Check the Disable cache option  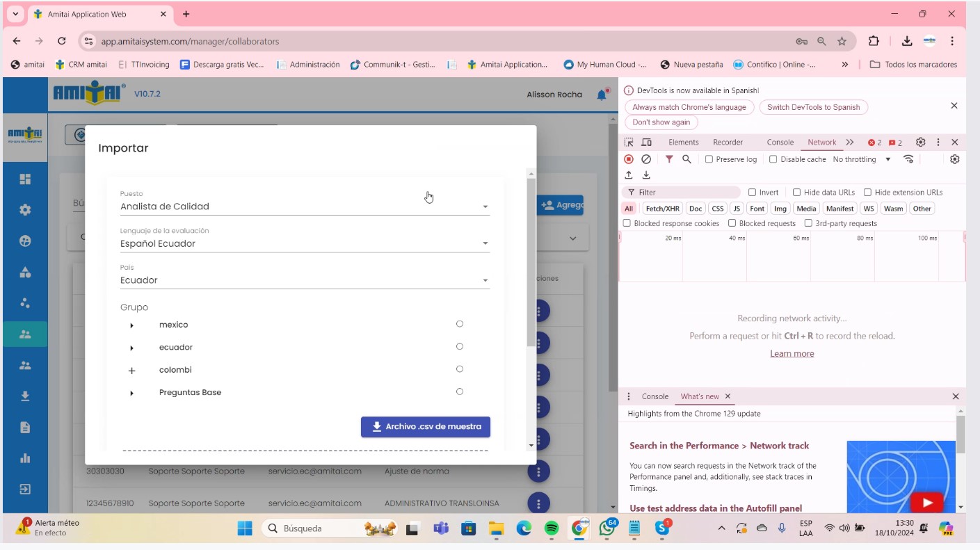(773, 159)
